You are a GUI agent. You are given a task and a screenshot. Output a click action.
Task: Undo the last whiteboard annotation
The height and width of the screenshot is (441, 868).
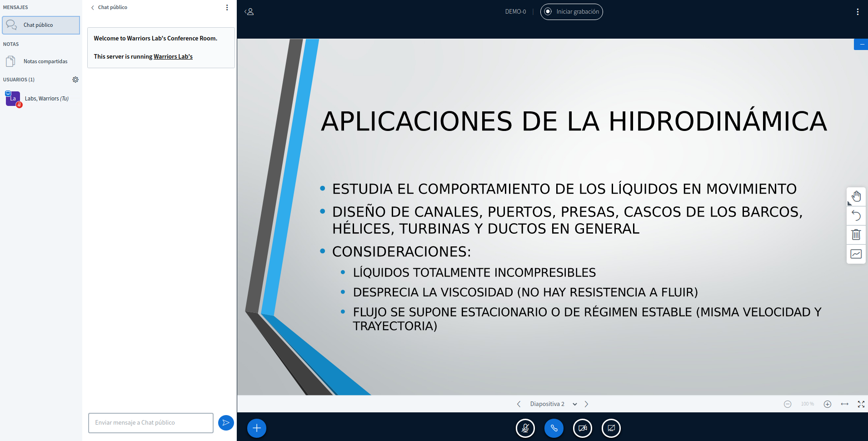(x=856, y=215)
